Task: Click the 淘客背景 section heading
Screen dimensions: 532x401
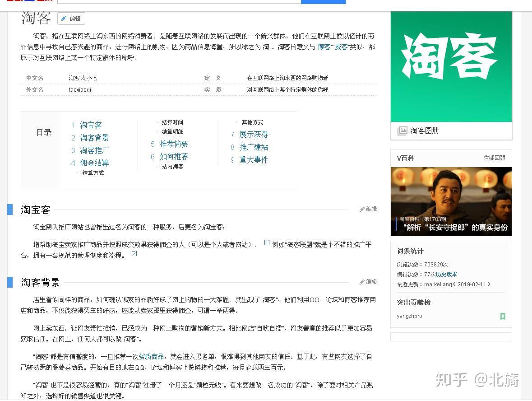Action: [x=40, y=282]
